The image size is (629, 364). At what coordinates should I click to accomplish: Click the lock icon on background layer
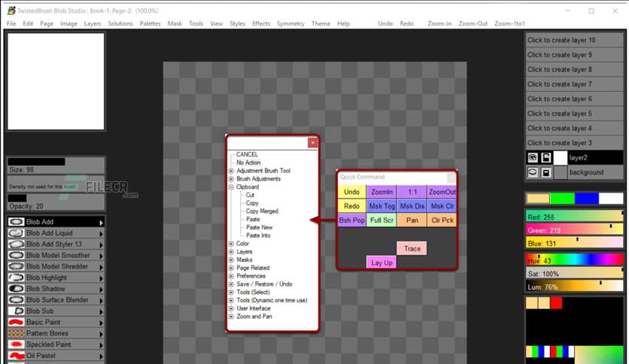point(546,172)
